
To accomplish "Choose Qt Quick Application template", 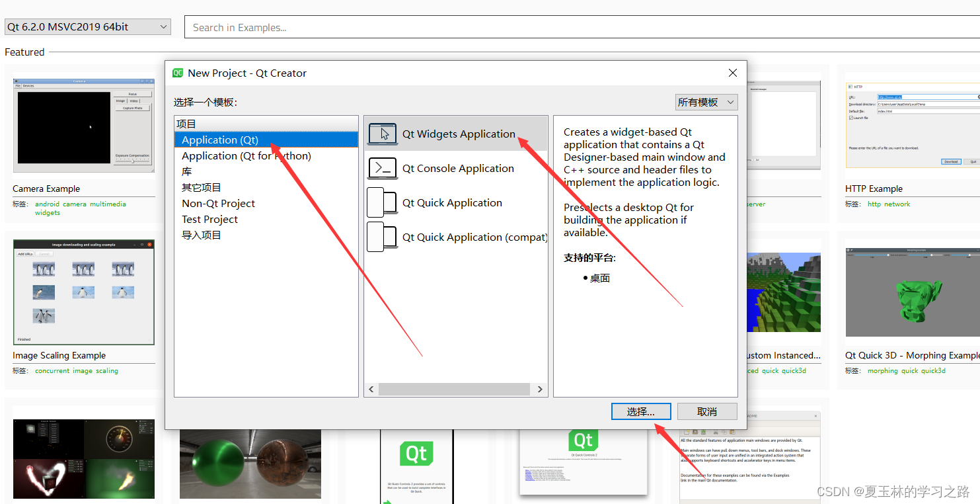I will (x=456, y=203).
